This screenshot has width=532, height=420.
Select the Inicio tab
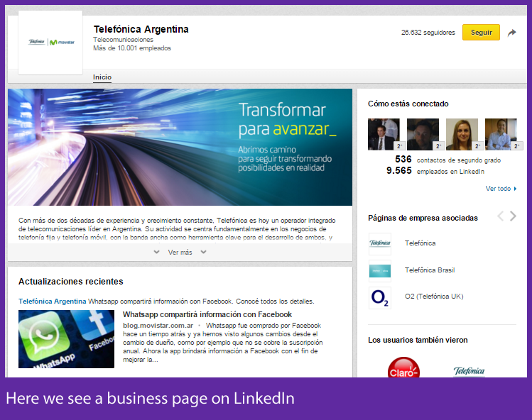[x=102, y=77]
